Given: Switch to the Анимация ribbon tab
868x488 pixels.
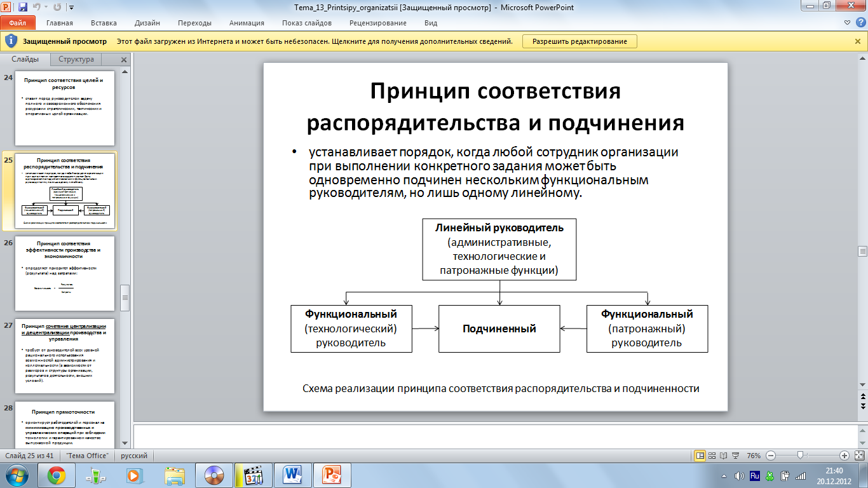Looking at the screenshot, I should pyautogui.click(x=247, y=23).
